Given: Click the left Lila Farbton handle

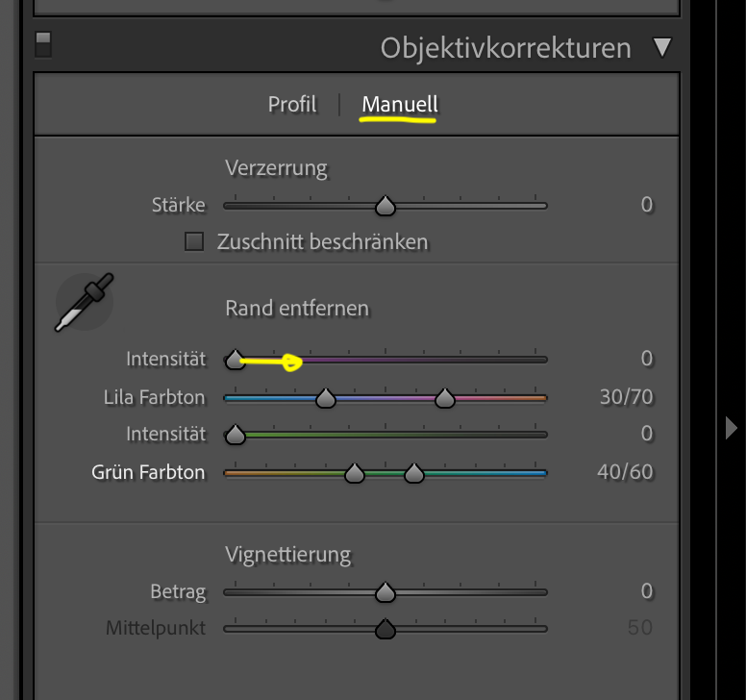Looking at the screenshot, I should click(x=326, y=397).
